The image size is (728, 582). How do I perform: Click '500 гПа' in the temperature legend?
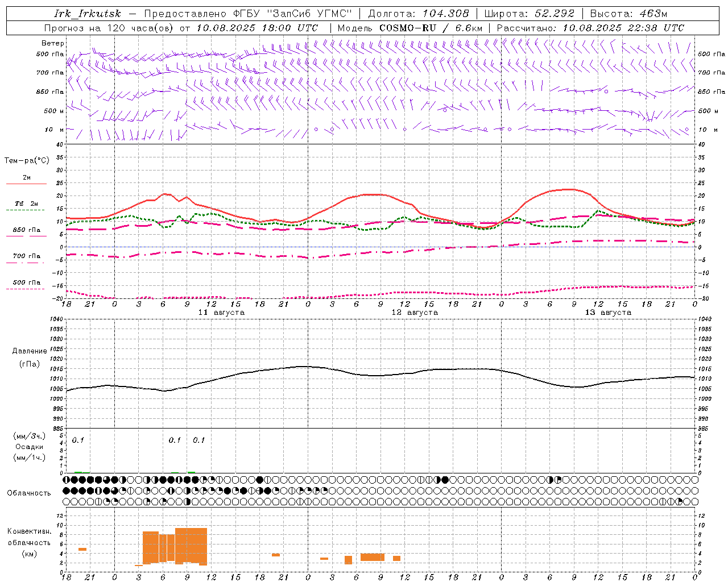(x=27, y=282)
